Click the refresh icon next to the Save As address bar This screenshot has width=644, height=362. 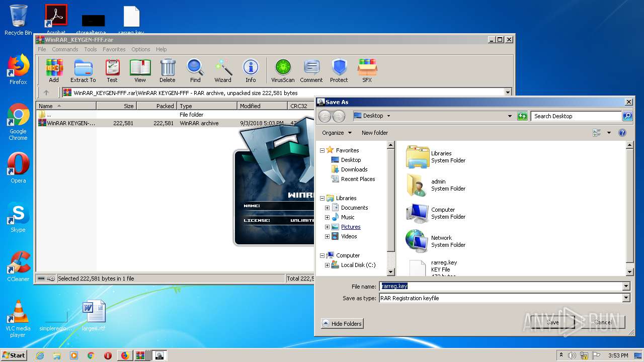click(522, 116)
